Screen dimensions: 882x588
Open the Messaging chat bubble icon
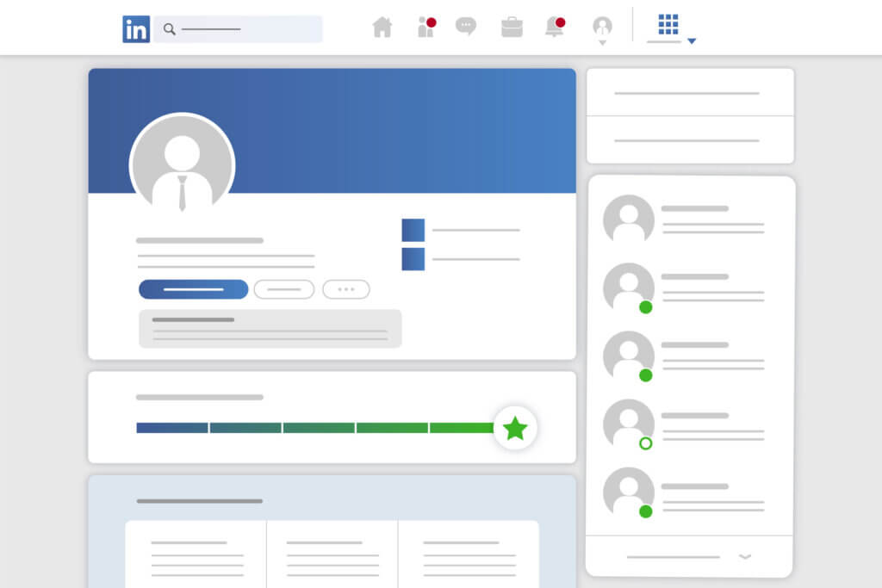click(x=466, y=28)
